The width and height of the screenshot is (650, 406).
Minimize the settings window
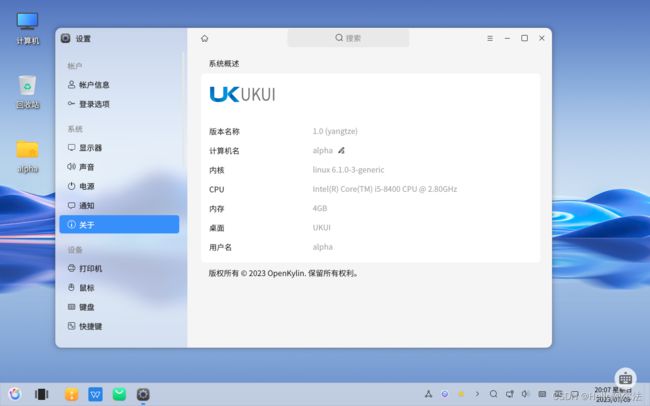507,38
